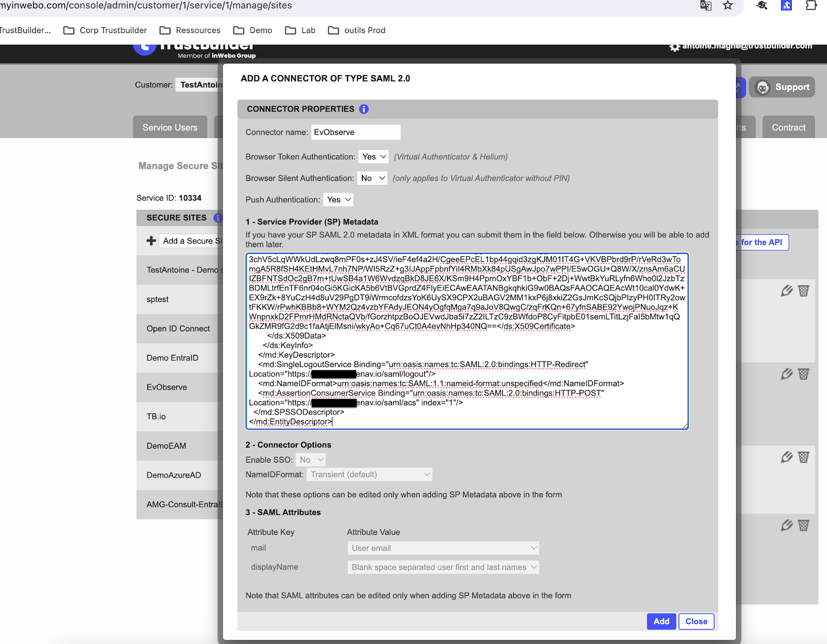Open the browser extensions puzzle icon

811,6
